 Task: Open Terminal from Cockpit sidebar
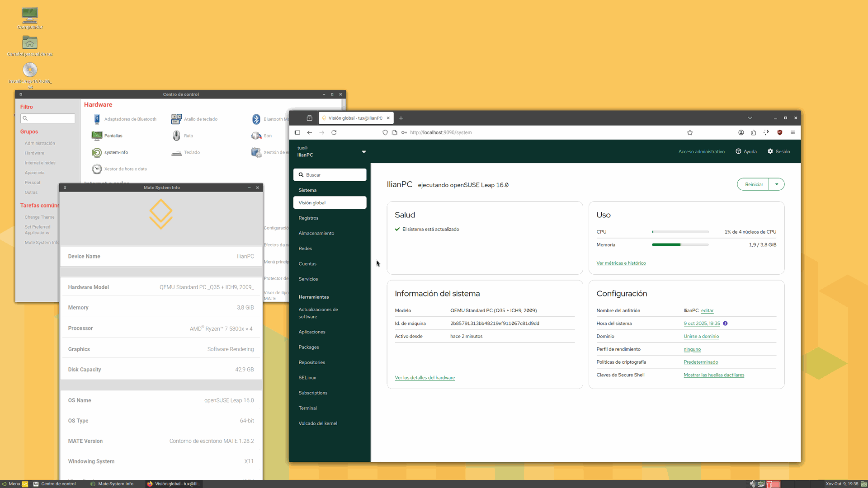(307, 408)
